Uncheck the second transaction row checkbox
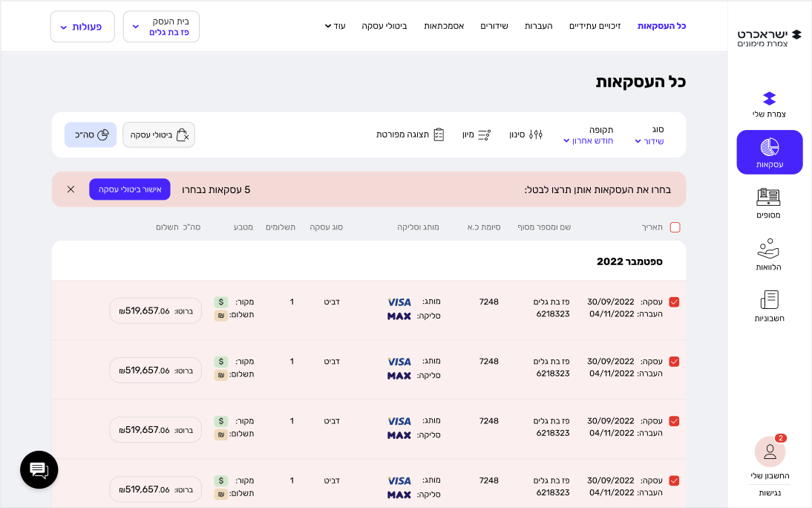Screen dimensions: 812x508 coord(674,362)
